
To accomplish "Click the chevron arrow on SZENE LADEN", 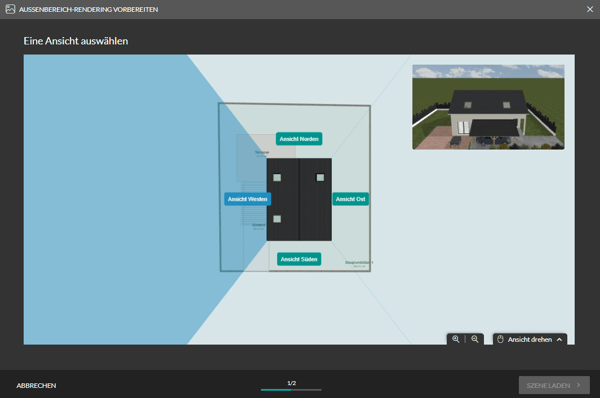I will coord(579,385).
